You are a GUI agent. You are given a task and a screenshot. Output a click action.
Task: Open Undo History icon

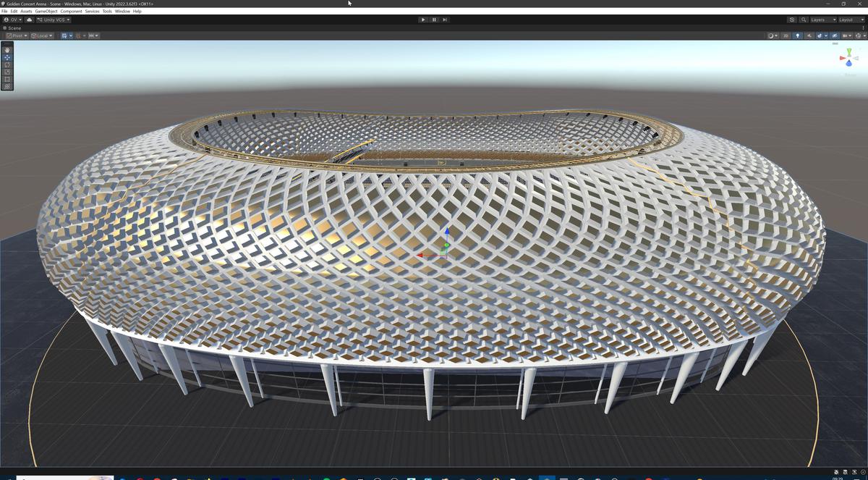coord(792,20)
